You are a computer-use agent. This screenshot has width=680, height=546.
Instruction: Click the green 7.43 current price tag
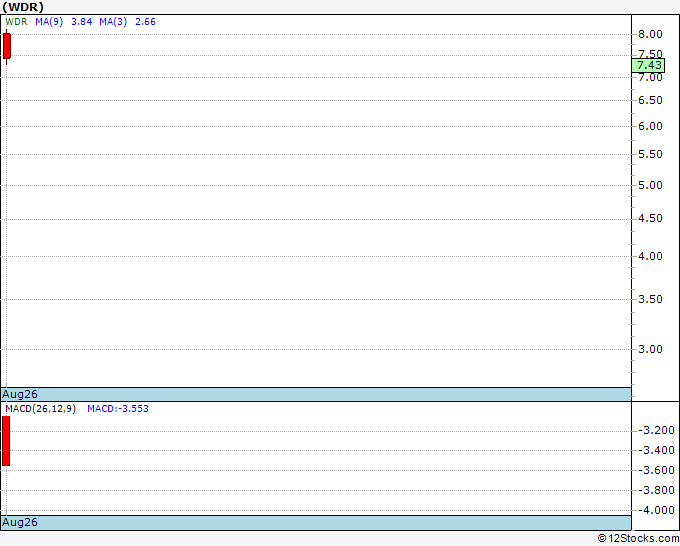coord(648,65)
